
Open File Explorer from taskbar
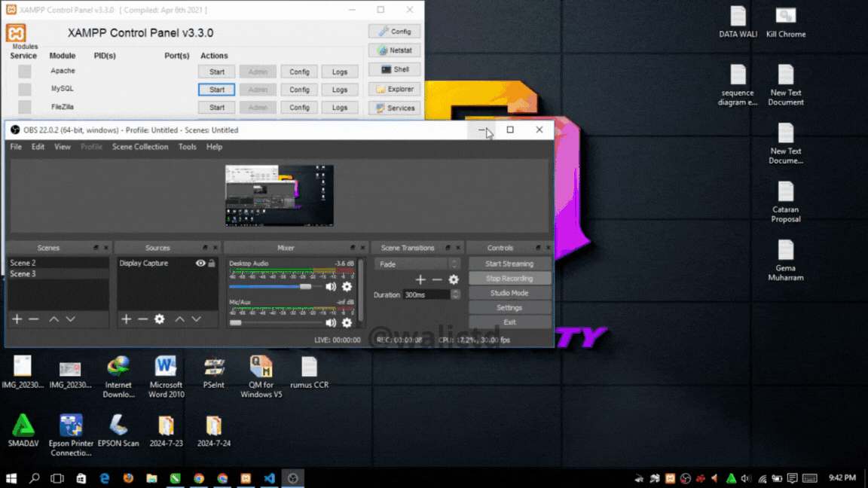151,478
